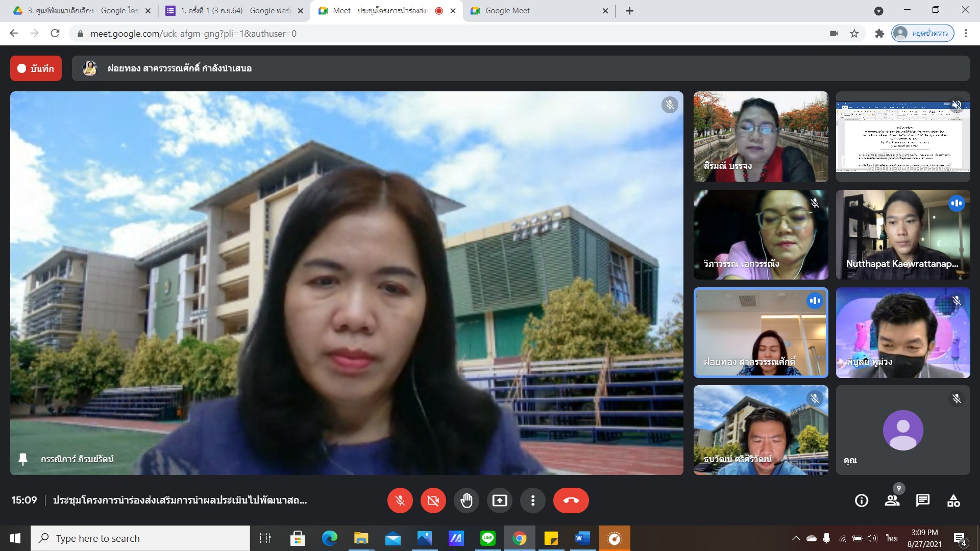Leave the call with red hangup button
The height and width of the screenshot is (551, 980).
click(x=571, y=500)
